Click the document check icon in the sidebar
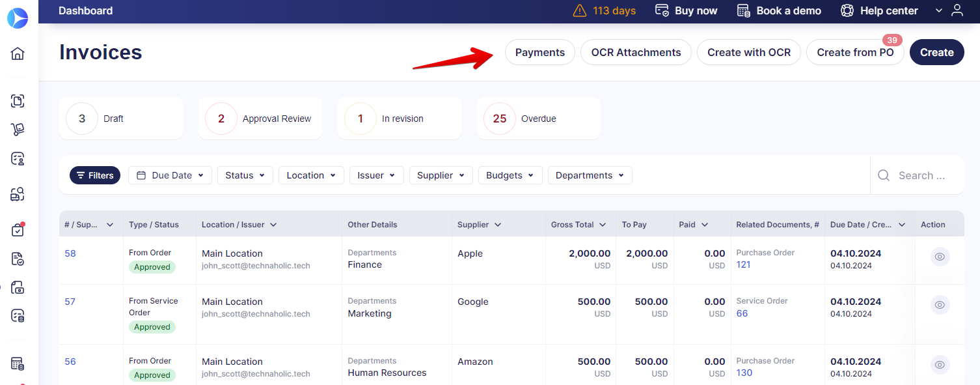Viewport: 980px width, 385px height. [x=18, y=259]
